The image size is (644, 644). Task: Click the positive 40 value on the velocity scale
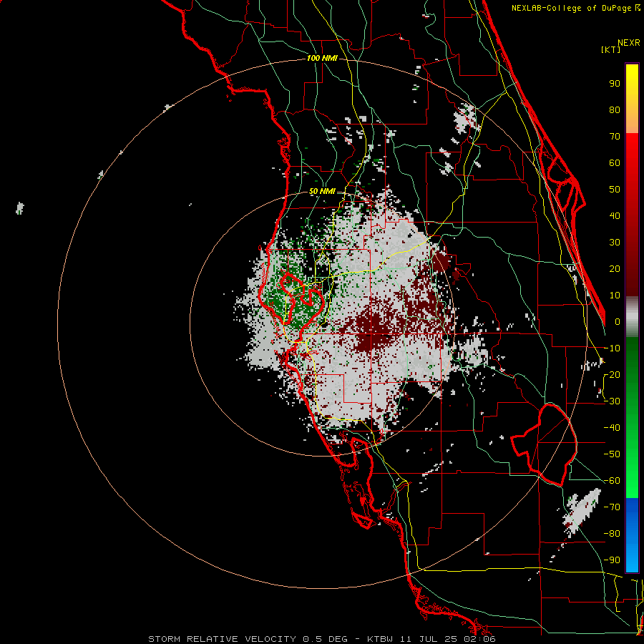[x=615, y=216]
